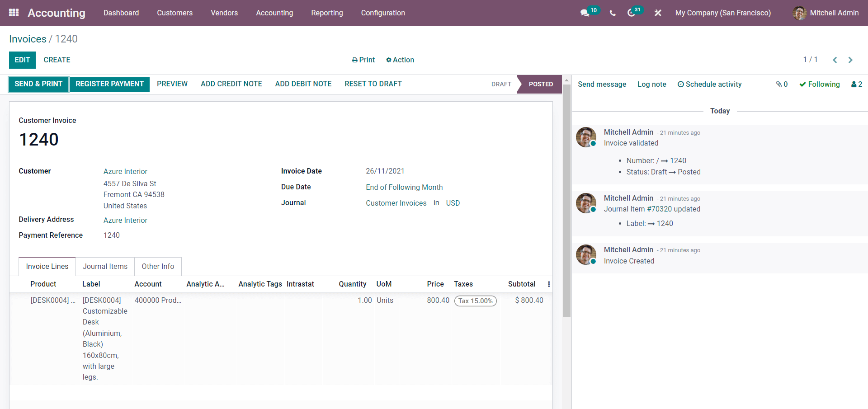Click Mitchell Admin user avatar in top bar
868x409 pixels.
click(x=799, y=13)
